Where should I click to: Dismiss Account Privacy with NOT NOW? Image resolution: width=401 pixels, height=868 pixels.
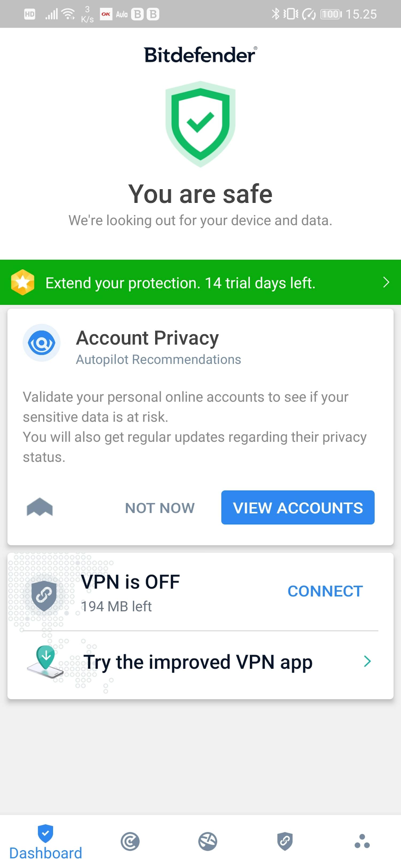[160, 508]
